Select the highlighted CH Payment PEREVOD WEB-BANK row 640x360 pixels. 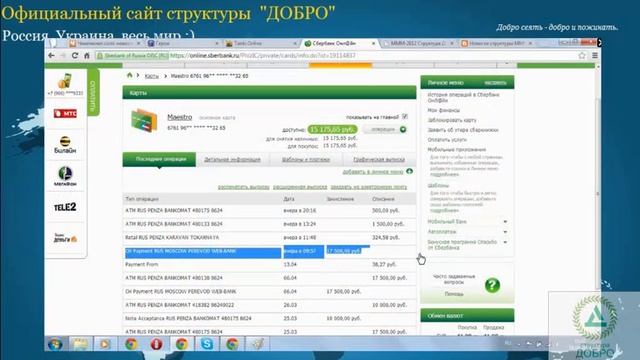point(269,251)
